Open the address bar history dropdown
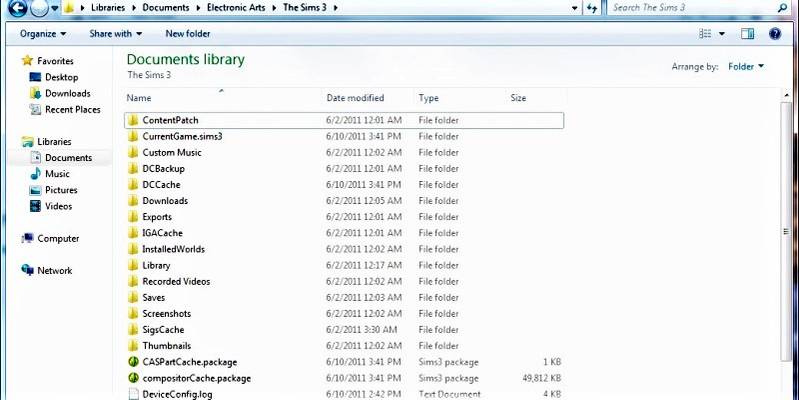799x400 pixels. [575, 8]
